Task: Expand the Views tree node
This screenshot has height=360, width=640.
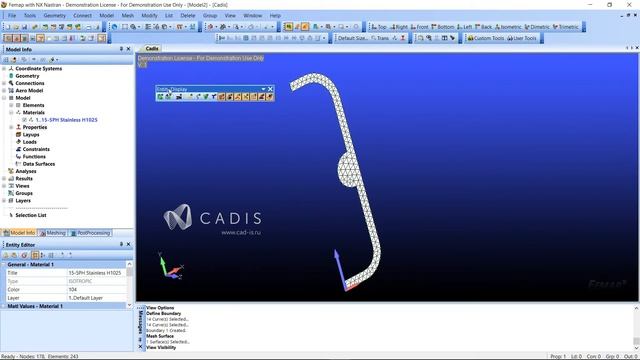Action: tap(4, 186)
